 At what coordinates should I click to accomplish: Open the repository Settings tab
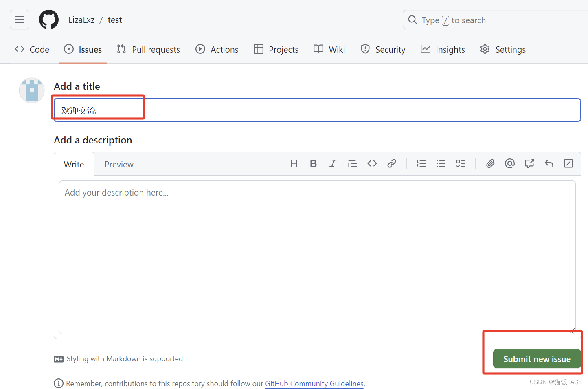coord(503,49)
